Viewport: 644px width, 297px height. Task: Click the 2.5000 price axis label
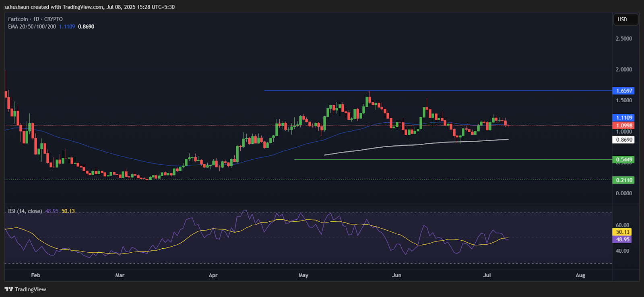pos(623,39)
